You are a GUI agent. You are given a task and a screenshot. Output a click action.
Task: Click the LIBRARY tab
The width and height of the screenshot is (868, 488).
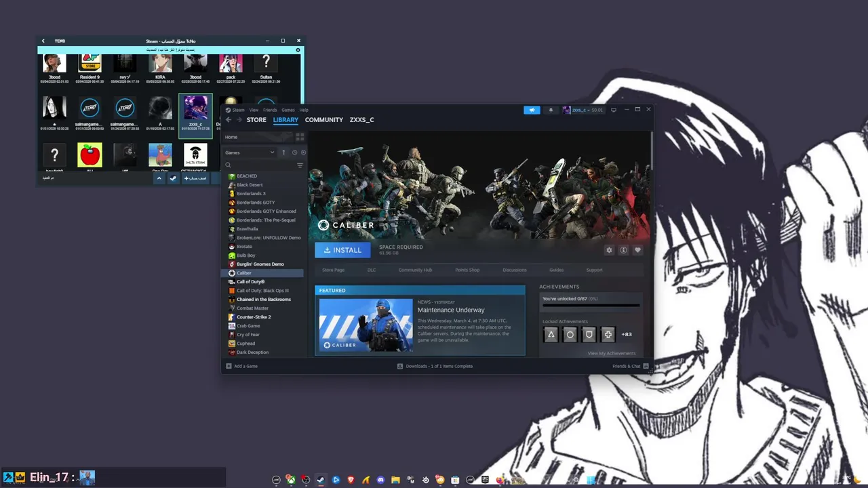[285, 120]
